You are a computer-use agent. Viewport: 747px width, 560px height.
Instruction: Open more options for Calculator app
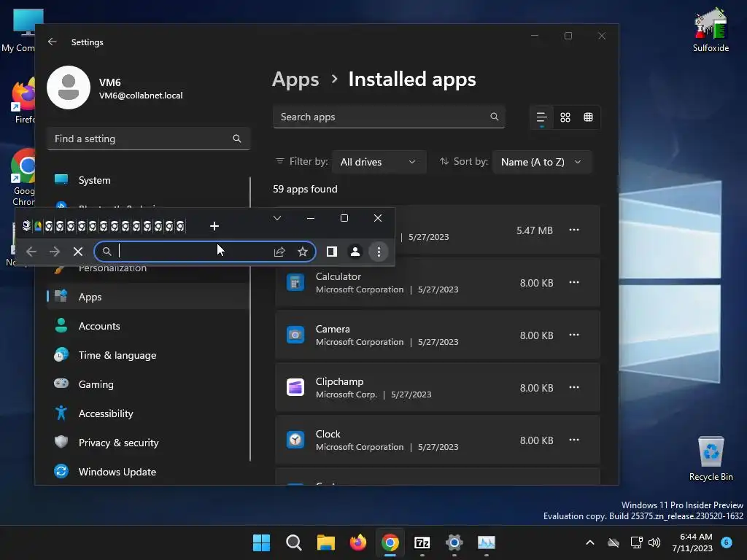click(574, 282)
